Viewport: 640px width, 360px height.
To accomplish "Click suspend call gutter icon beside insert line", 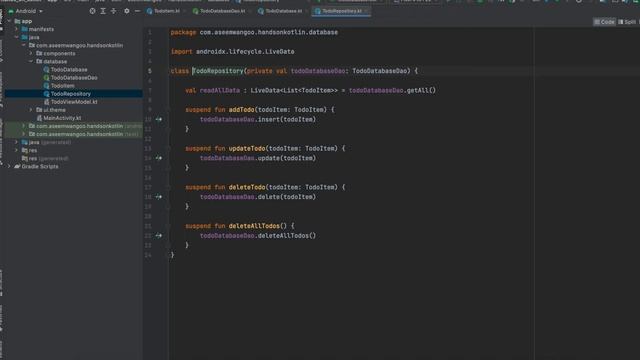I will coord(159,119).
